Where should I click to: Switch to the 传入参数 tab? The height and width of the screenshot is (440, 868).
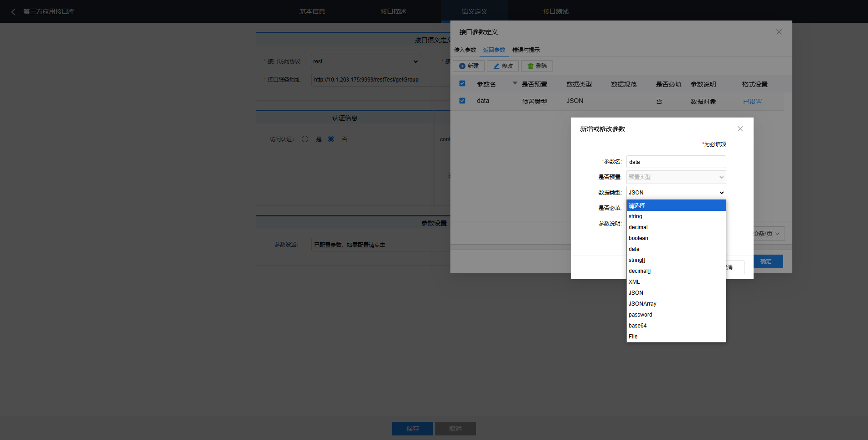465,50
